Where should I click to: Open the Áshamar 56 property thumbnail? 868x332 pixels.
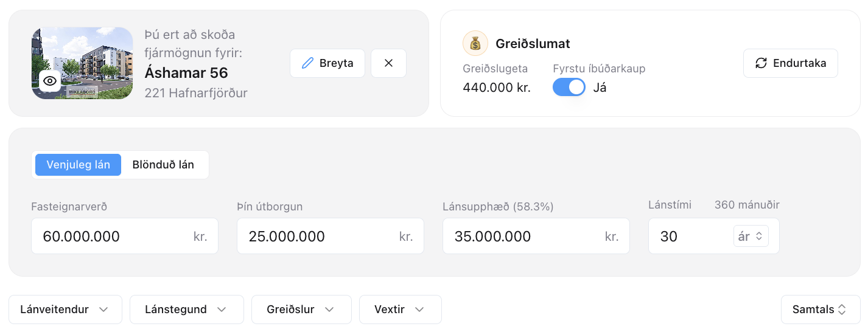click(x=82, y=63)
